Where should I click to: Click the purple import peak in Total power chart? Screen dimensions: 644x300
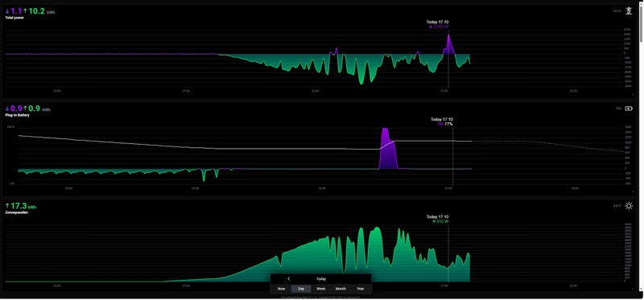point(448,43)
